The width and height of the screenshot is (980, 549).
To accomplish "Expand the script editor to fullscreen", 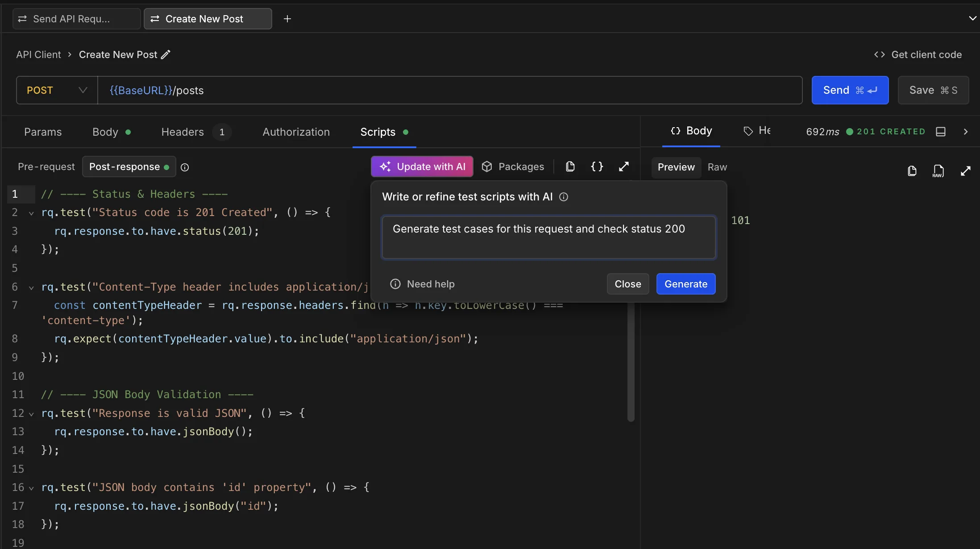I will pos(623,166).
